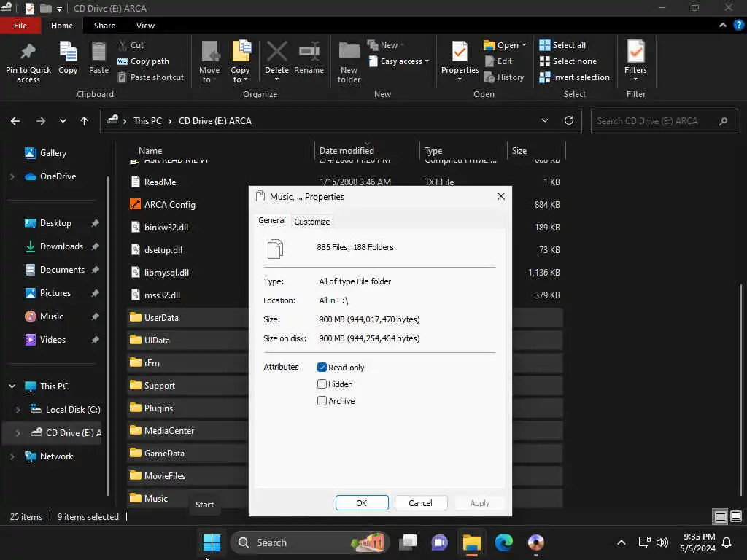Click Select none in ribbon
This screenshot has width=747, height=560.
click(568, 61)
